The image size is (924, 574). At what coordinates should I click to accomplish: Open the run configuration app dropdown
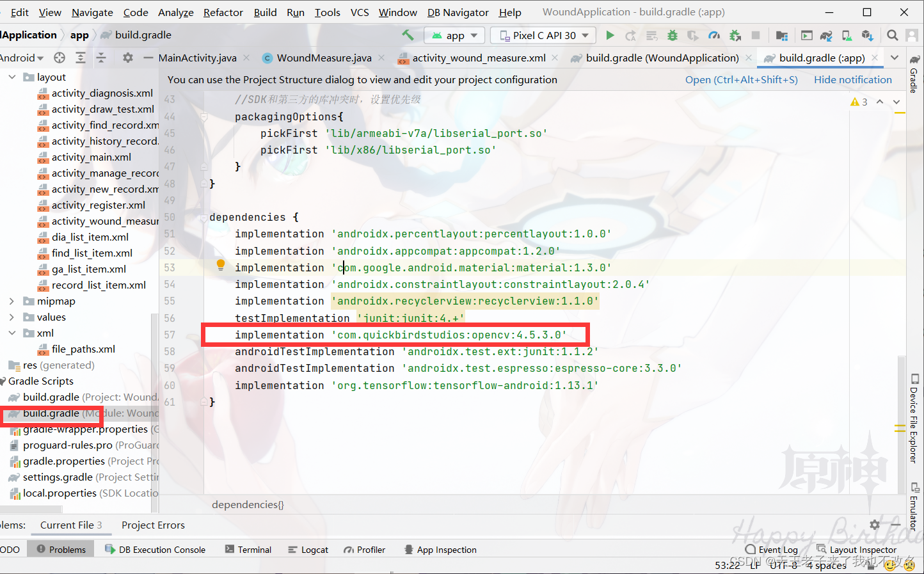click(454, 35)
